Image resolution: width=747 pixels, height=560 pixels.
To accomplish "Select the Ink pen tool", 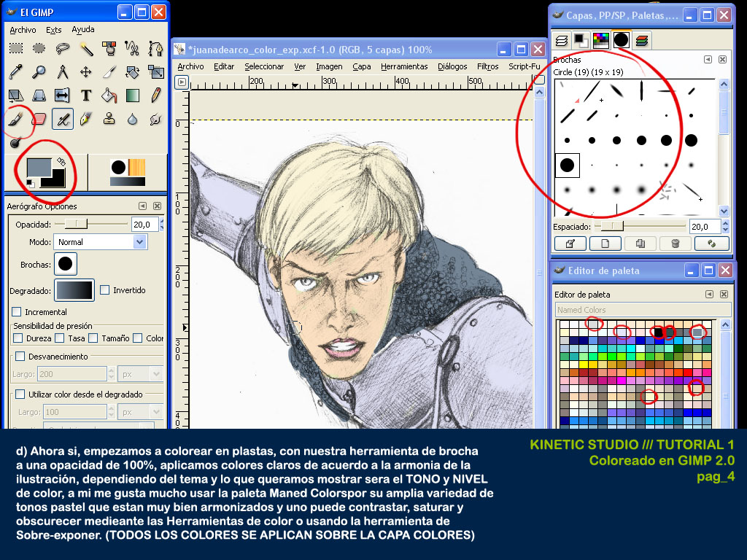I will 86,119.
